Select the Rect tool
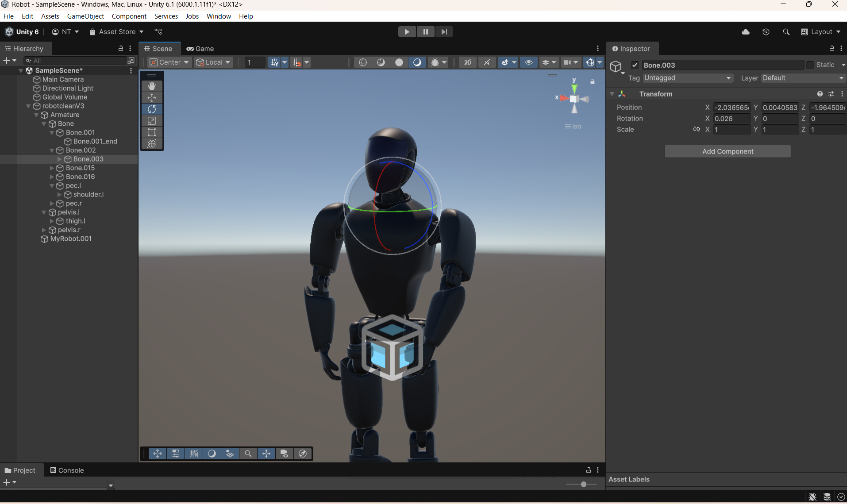847x504 pixels. 152,132
